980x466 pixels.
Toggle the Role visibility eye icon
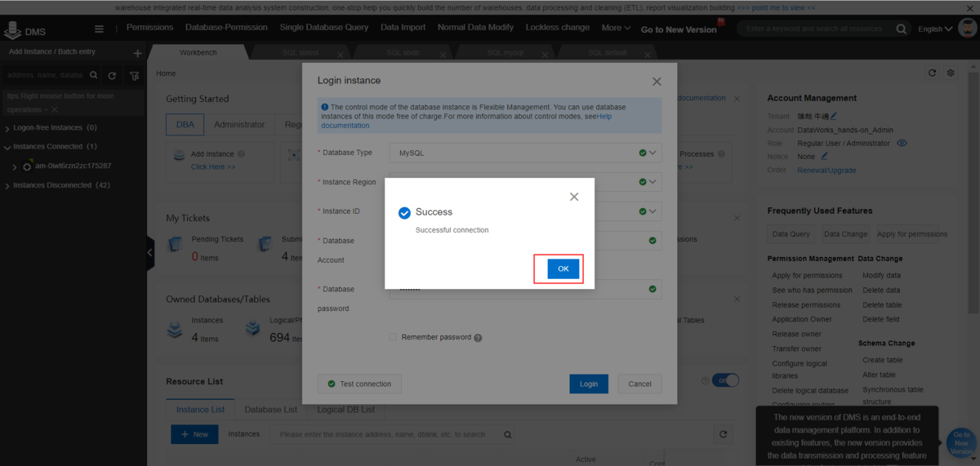coord(902,143)
